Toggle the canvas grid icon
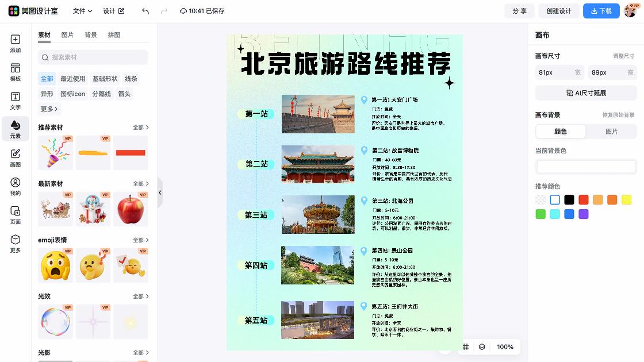This screenshot has width=644, height=362. point(466,347)
